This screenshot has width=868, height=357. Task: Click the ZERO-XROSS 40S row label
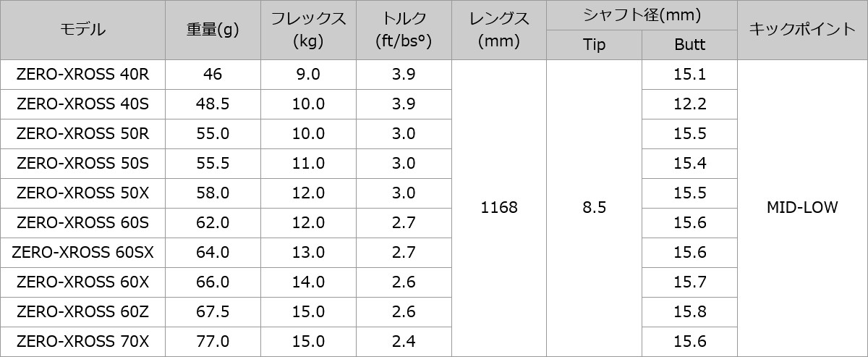click(82, 104)
